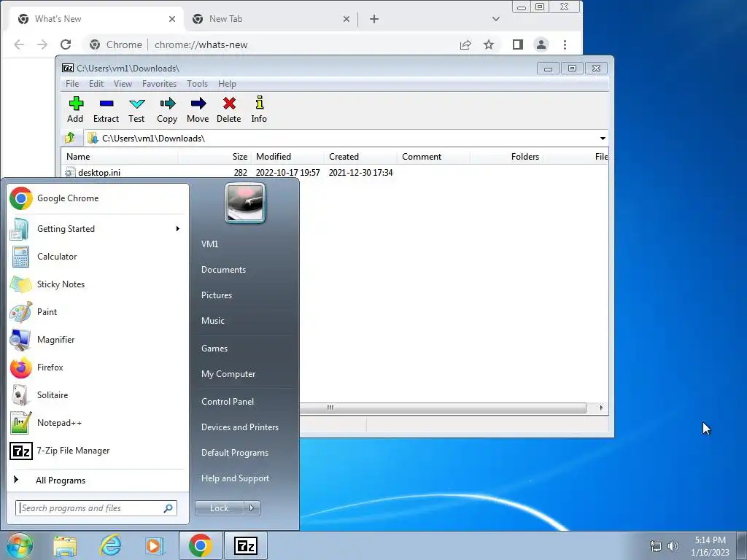Start Magnifier from the Start menu
747x560 pixels.
[x=98, y=340]
